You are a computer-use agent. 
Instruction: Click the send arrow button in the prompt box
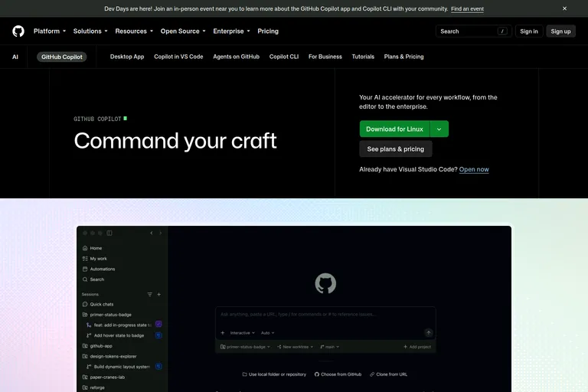click(x=428, y=333)
